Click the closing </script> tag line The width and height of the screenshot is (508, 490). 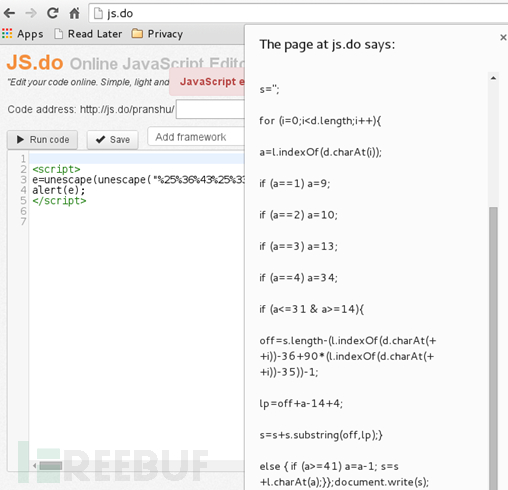point(59,201)
